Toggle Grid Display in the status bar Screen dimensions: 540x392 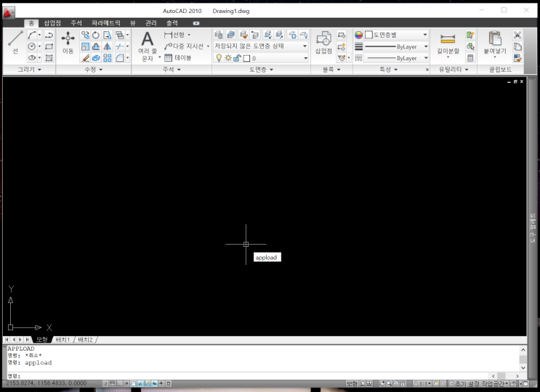pyautogui.click(x=112, y=383)
